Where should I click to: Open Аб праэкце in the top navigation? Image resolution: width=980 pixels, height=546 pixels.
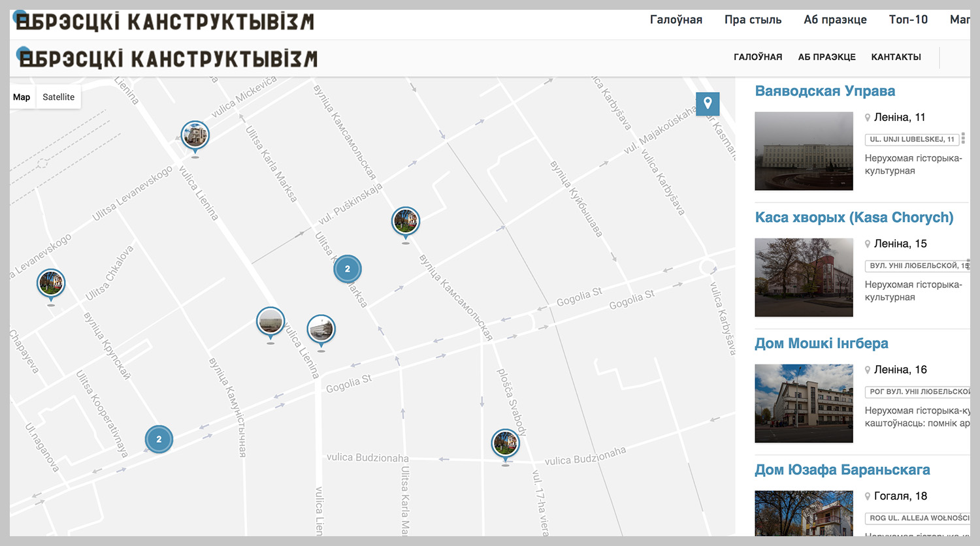[835, 20]
